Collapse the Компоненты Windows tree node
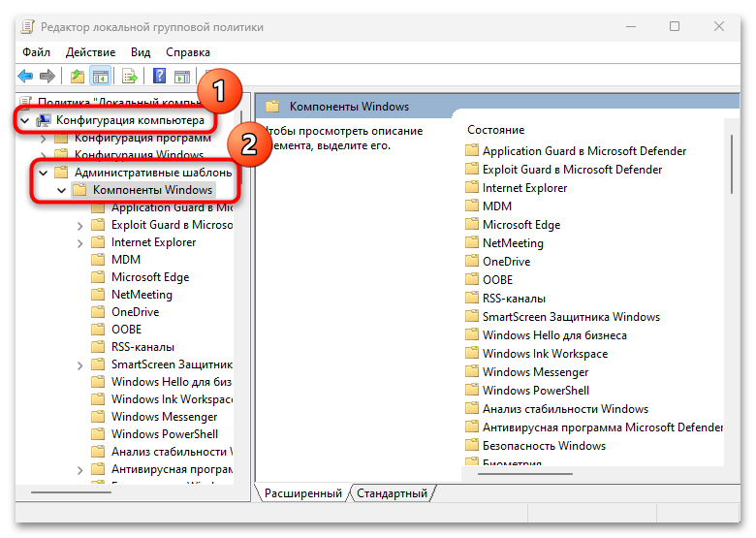 pos(62,190)
